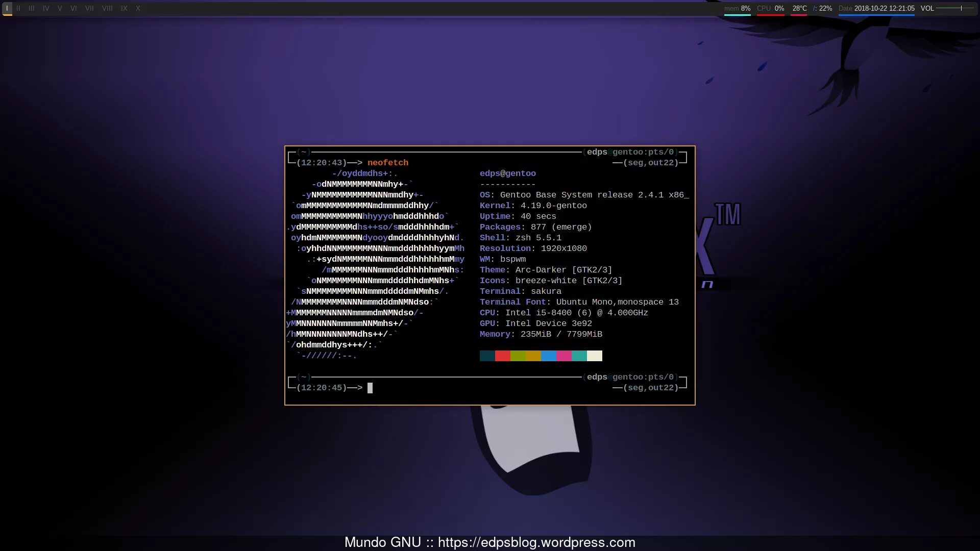
Task: Click the disk usage 22% module
Action: tap(822, 9)
